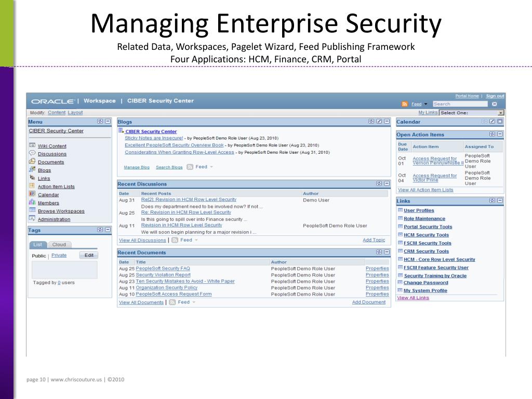Click the Wiki Content menu icon
The image size is (532, 399).
(32, 145)
